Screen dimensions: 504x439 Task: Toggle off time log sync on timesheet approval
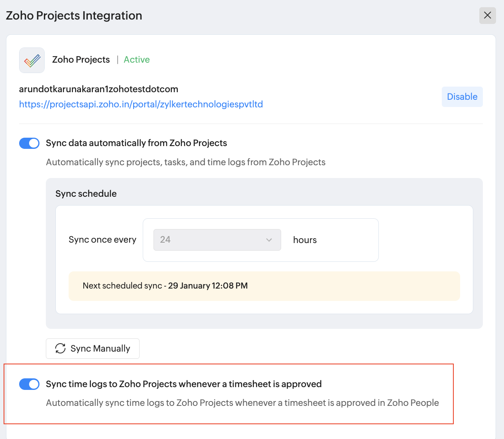coord(30,384)
